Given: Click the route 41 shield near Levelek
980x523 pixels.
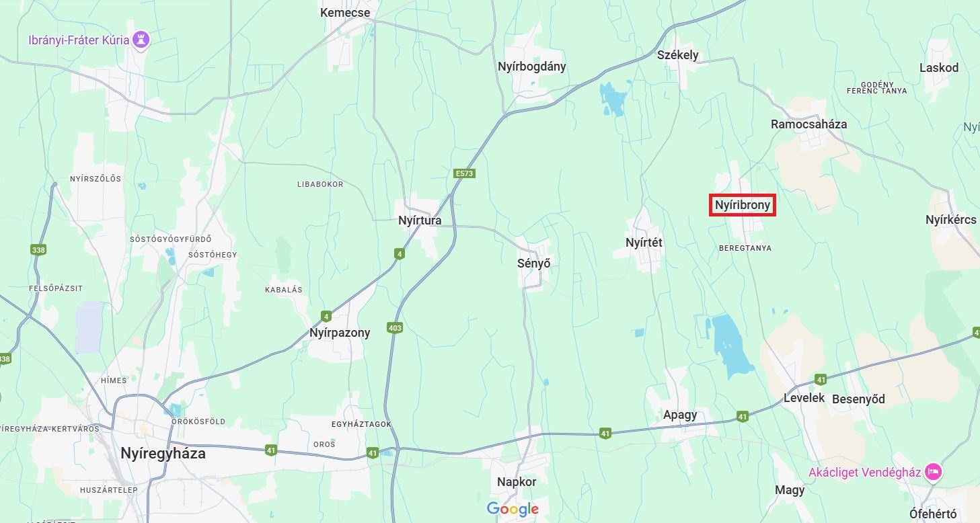Looking at the screenshot, I should click(820, 380).
